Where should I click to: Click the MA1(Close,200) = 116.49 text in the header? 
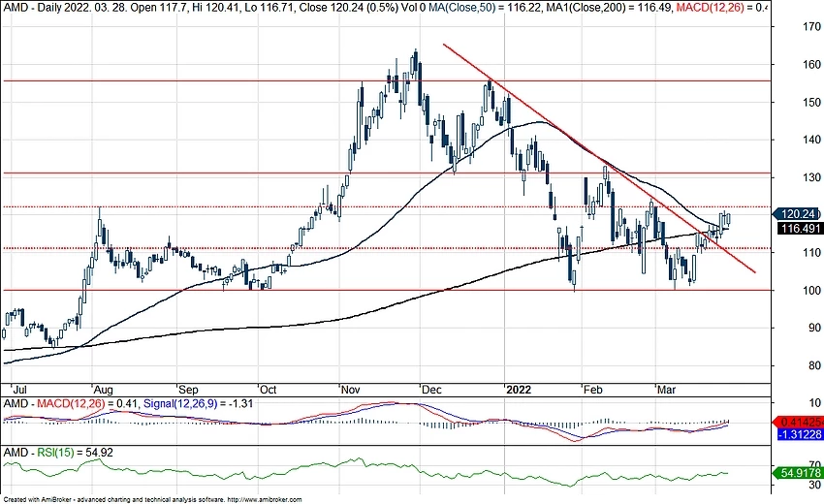608,8
